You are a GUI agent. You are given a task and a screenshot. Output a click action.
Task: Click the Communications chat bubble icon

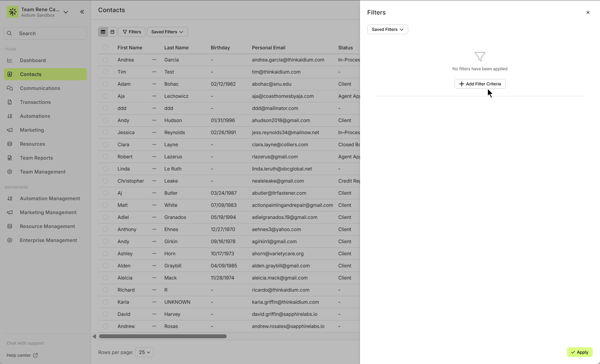pos(10,88)
